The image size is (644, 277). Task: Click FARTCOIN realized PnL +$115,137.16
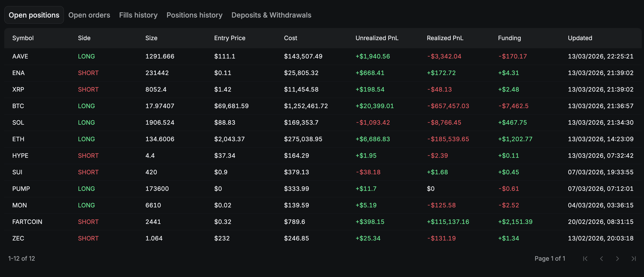pos(448,222)
